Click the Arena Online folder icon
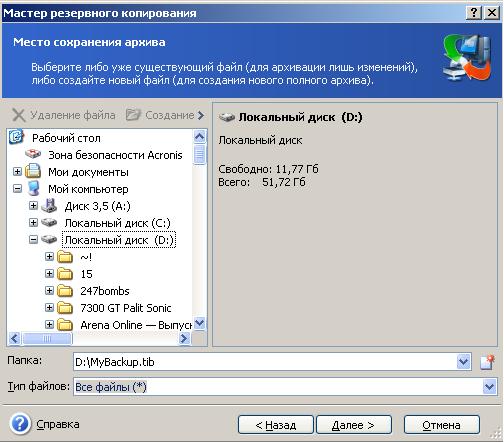Image resolution: width=504 pixels, height=442 pixels. pos(65,324)
